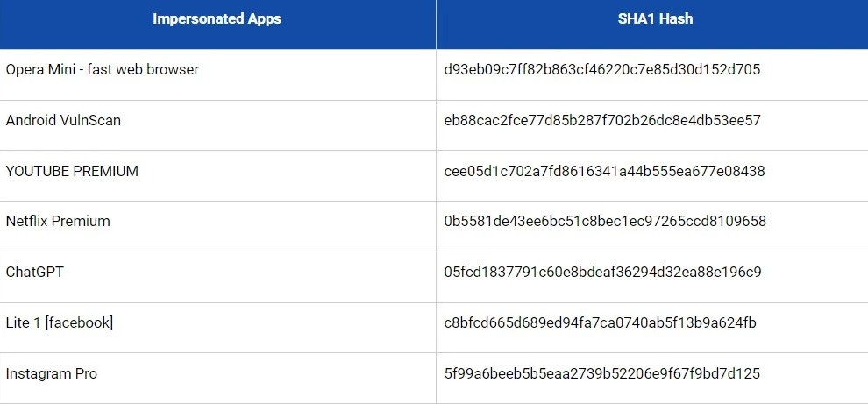Select the hash beginning with c8bfcd66
This screenshot has width=868, height=404.
600,322
